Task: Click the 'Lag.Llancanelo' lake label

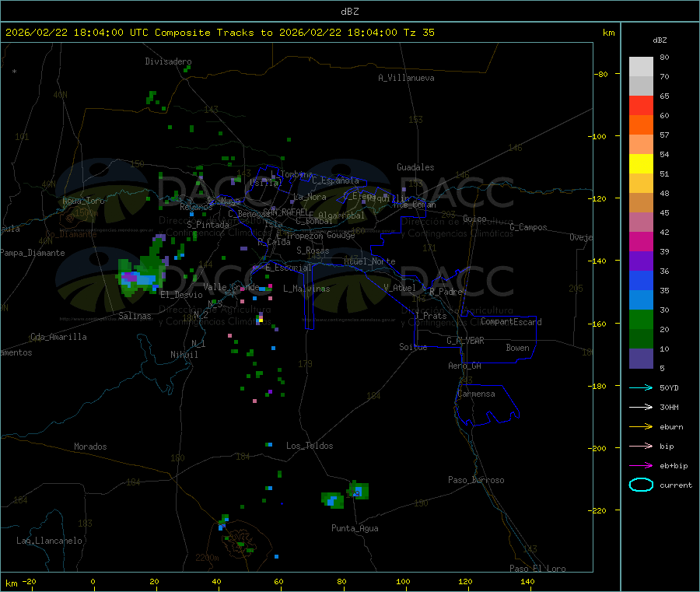Action: pos(49,541)
